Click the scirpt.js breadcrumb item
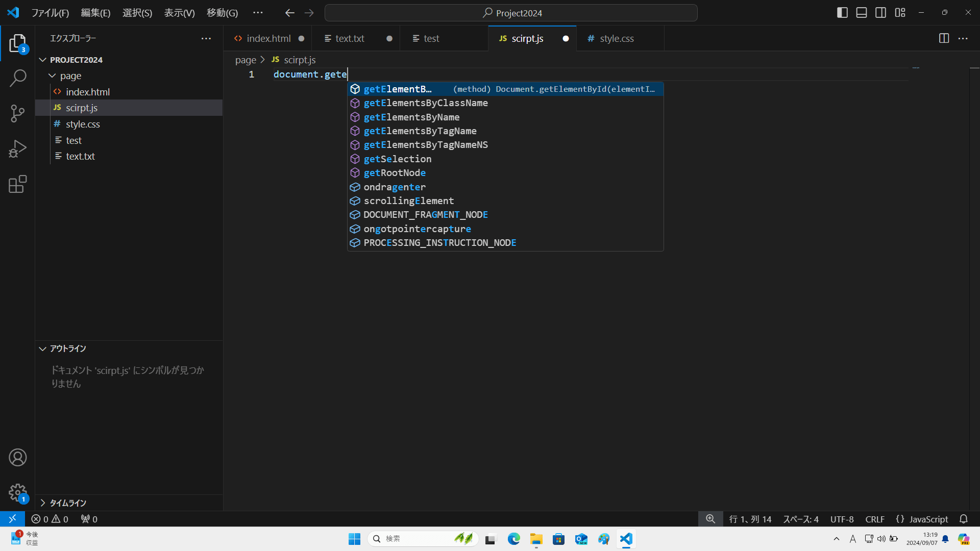Viewport: 980px width, 551px height. point(294,60)
